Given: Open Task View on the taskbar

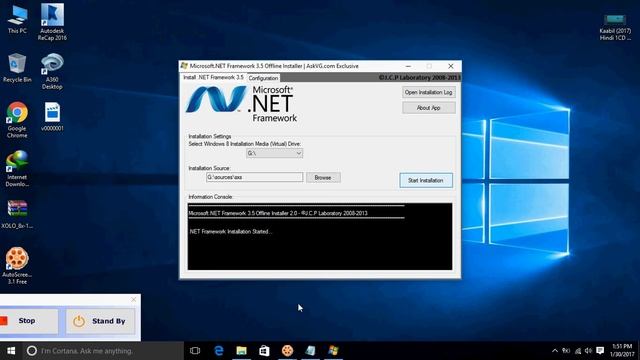Looking at the screenshot, I should coord(195,351).
